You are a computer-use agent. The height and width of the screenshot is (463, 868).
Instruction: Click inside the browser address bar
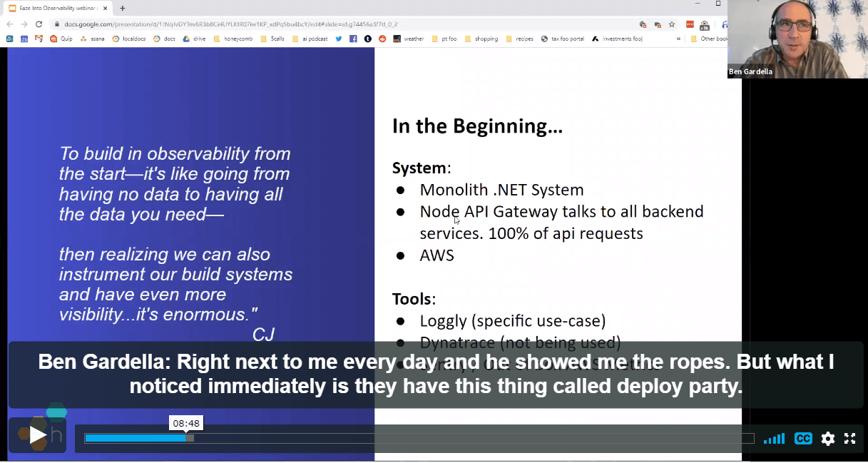click(285, 22)
